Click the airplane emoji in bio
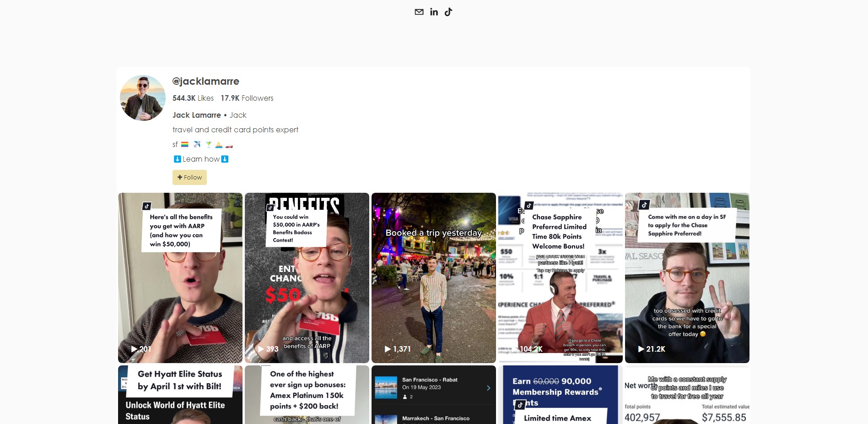Screen dimensions: 868x424 click(x=197, y=145)
